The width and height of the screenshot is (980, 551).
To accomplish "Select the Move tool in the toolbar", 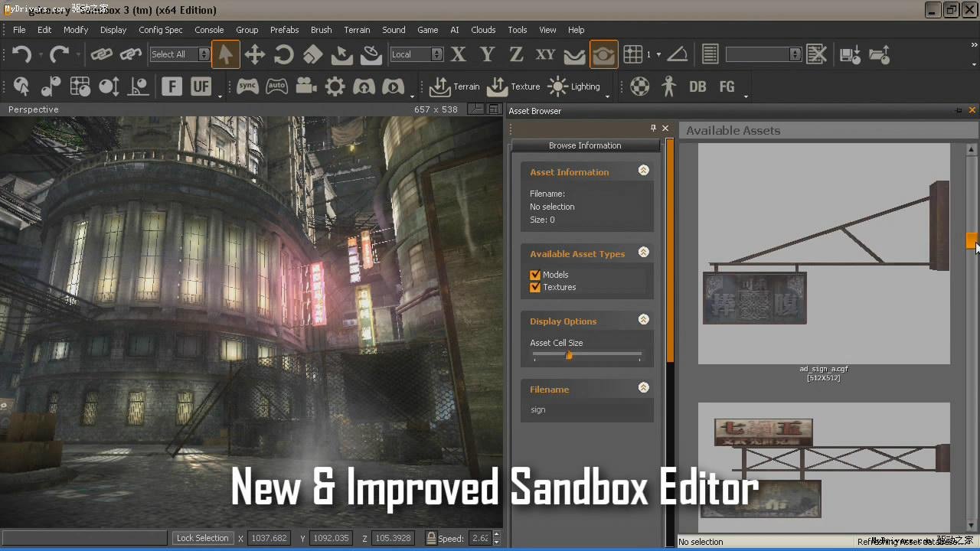I will (x=255, y=54).
